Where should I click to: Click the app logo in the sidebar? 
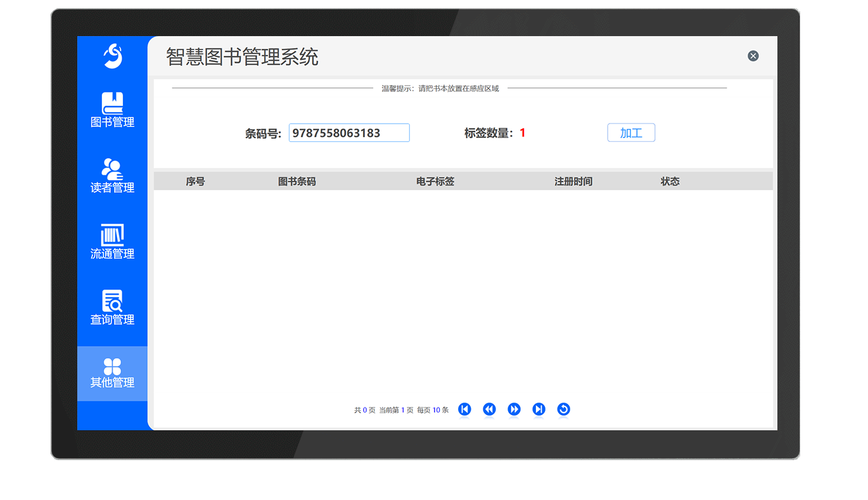point(113,56)
